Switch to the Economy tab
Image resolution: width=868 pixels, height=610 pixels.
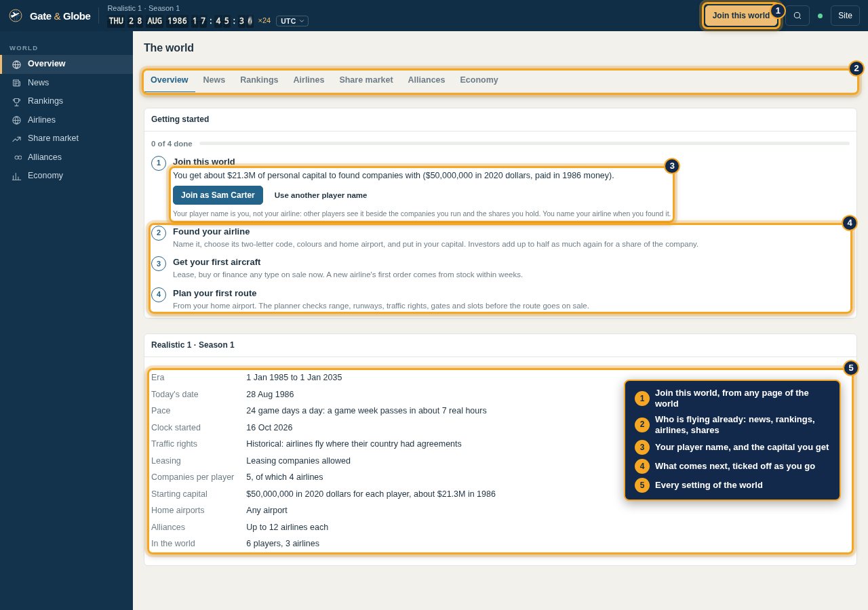click(479, 80)
